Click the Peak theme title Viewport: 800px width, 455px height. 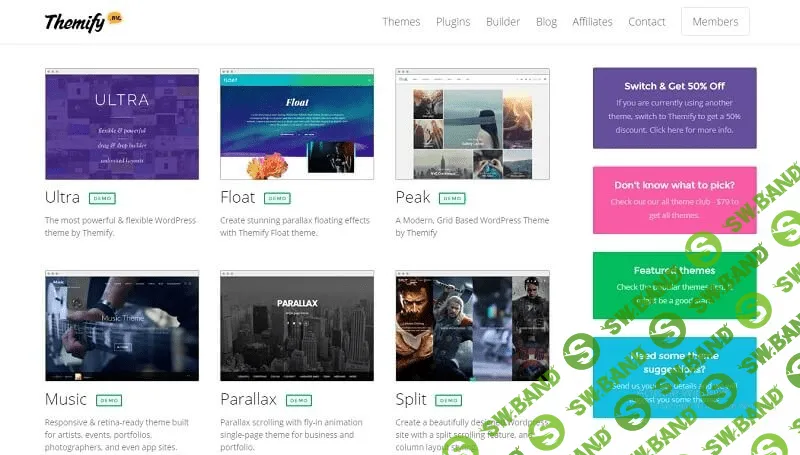coord(413,197)
